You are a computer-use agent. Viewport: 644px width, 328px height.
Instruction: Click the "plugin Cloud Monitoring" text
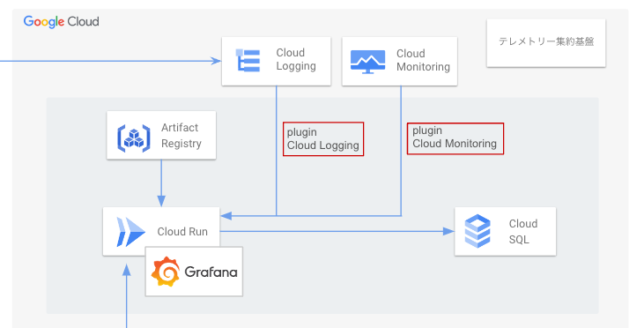455,138
